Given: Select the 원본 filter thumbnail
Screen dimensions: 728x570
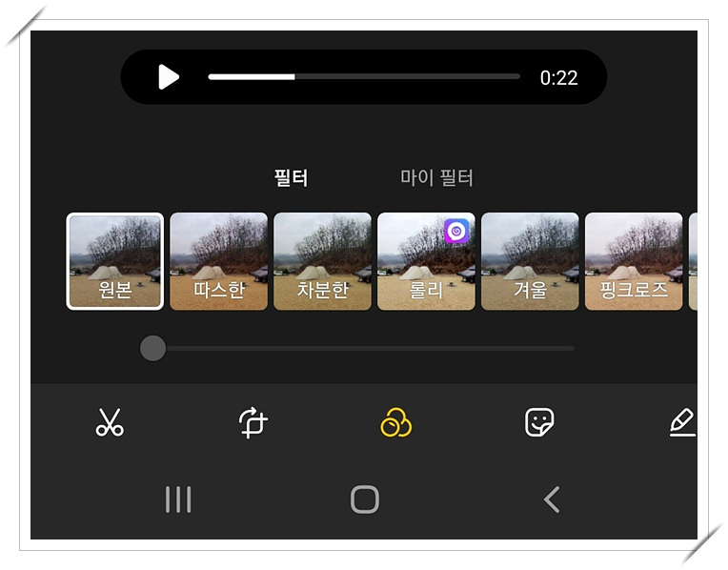Looking at the screenshot, I should tap(115, 261).
